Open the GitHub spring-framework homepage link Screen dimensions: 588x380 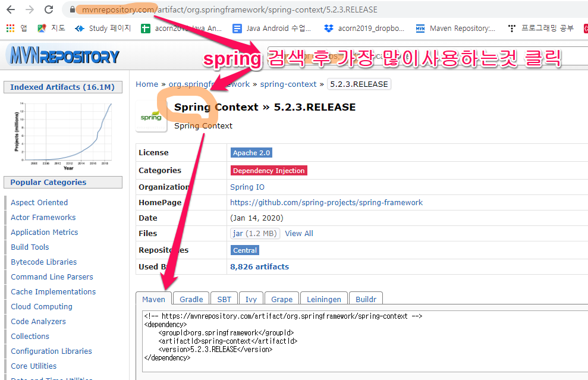coord(326,203)
